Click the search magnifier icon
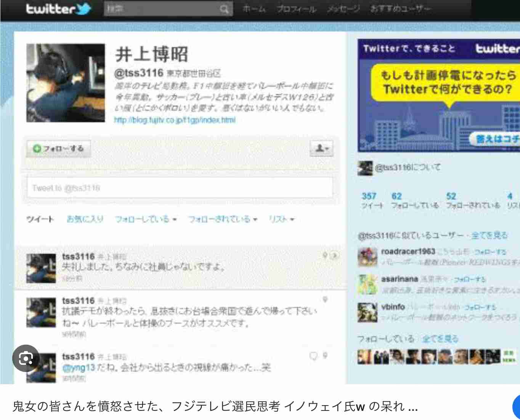 (225, 9)
